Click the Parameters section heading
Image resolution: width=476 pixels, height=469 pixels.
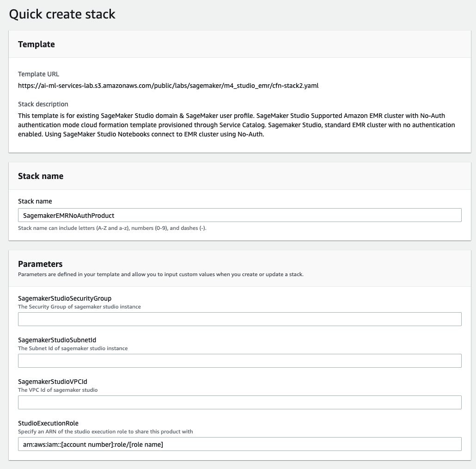(x=40, y=264)
